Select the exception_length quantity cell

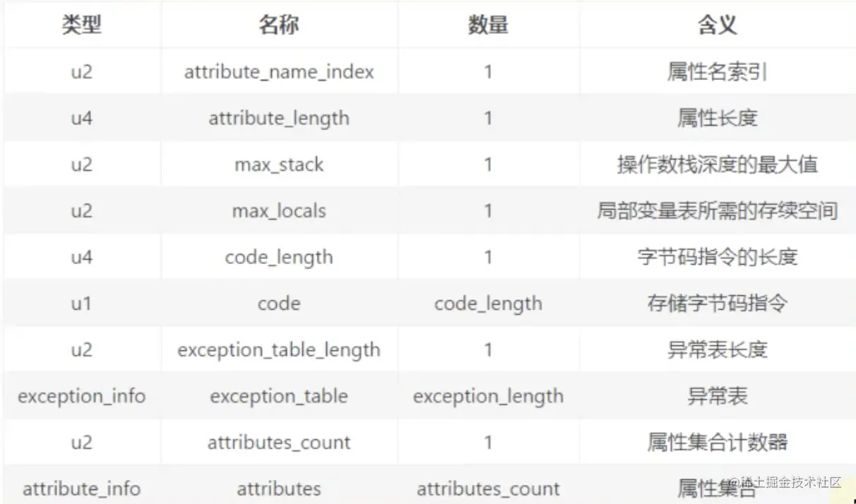488,397
